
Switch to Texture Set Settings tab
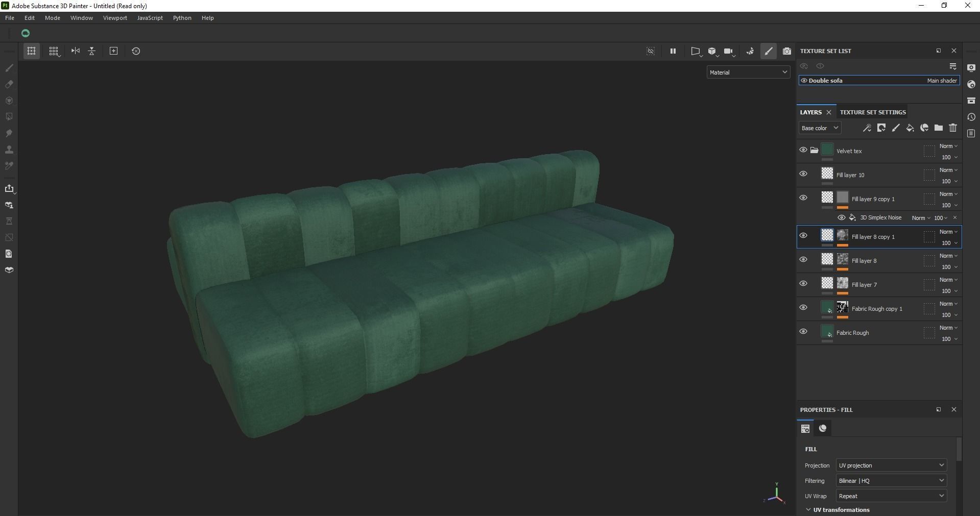point(873,112)
